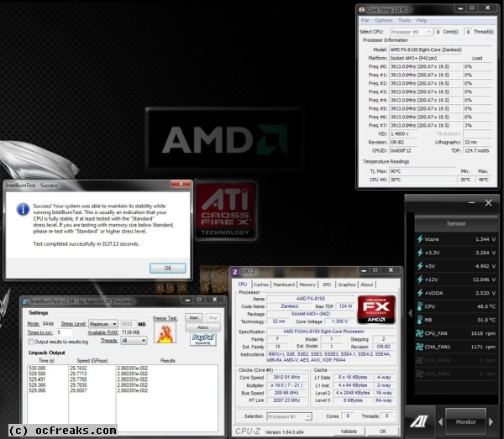The image size is (504, 439).
Task: Open the Threads dropdown set to All
Action: click(x=134, y=341)
